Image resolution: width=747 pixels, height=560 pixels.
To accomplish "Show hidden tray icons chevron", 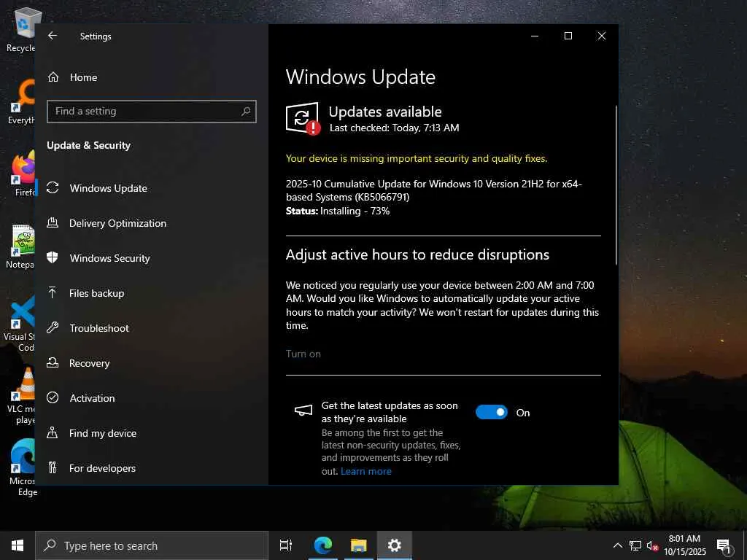I will click(617, 545).
